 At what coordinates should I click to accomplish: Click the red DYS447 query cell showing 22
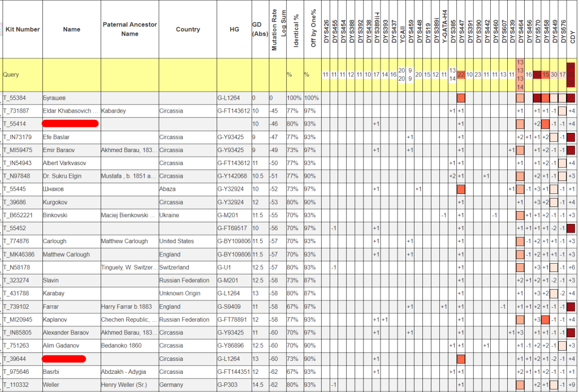(x=461, y=75)
